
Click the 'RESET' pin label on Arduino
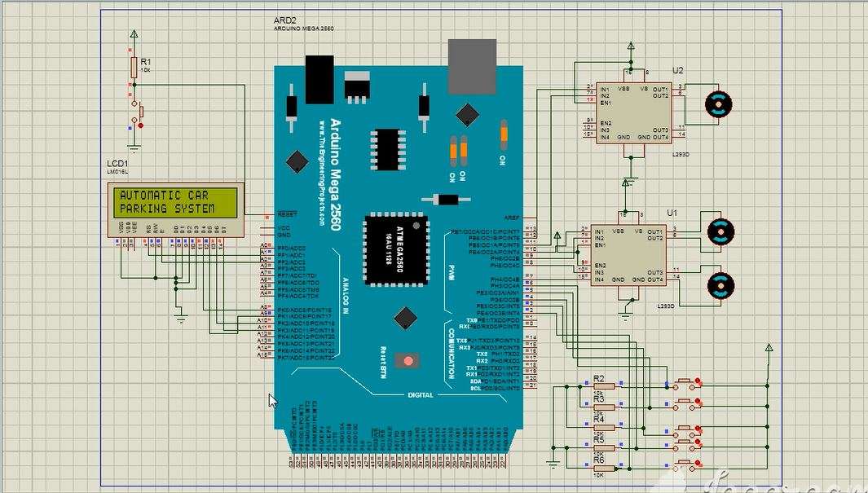point(287,213)
